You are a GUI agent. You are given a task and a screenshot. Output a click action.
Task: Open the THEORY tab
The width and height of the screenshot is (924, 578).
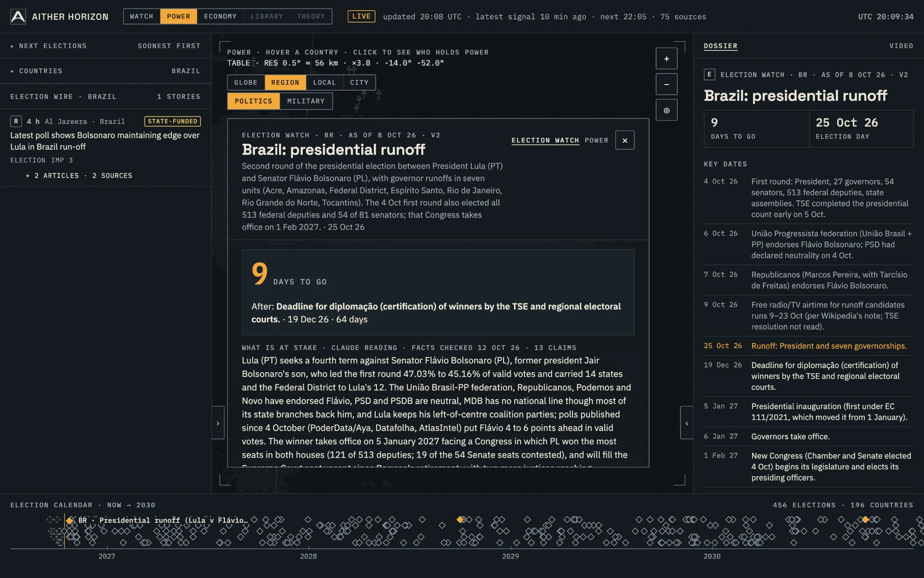click(x=311, y=16)
